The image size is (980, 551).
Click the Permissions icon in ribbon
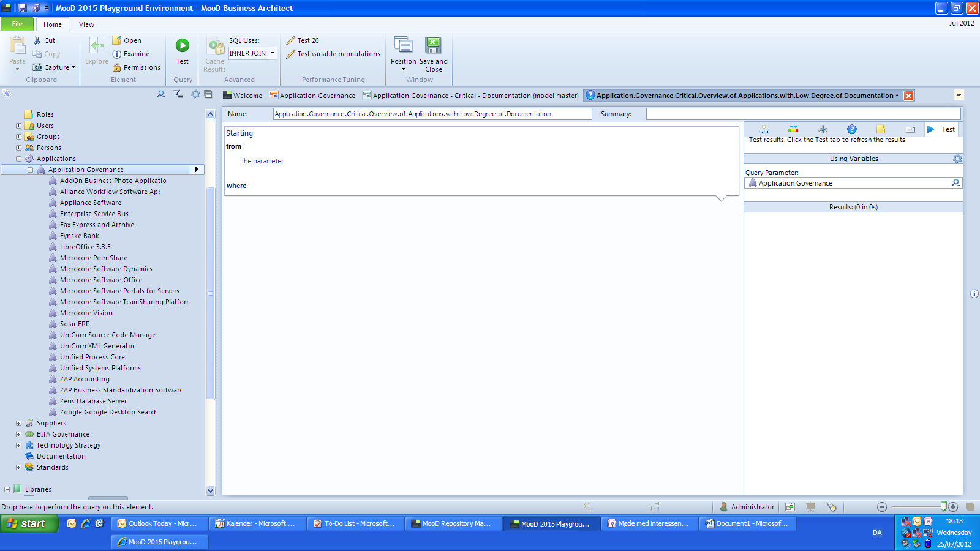point(117,68)
